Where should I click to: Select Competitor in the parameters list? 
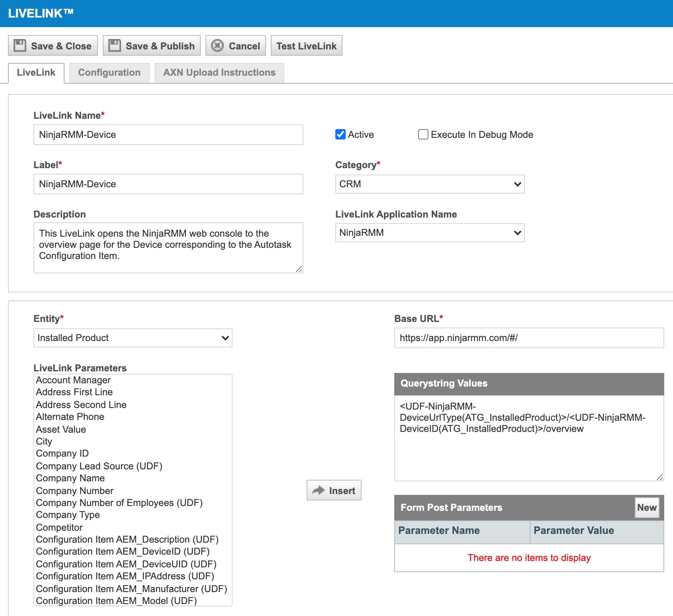click(x=133, y=528)
